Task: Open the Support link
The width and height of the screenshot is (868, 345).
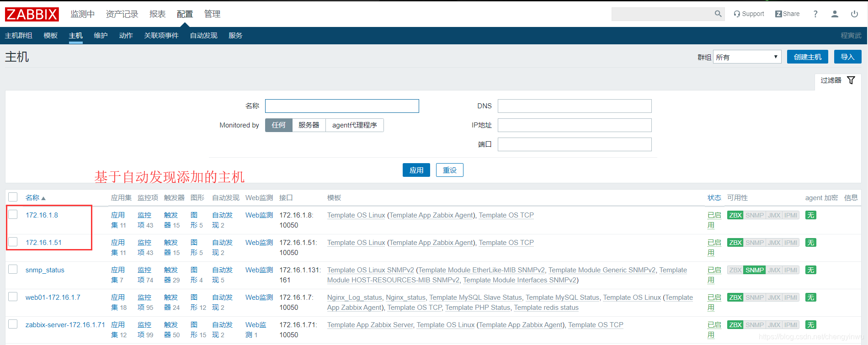Action: point(749,14)
